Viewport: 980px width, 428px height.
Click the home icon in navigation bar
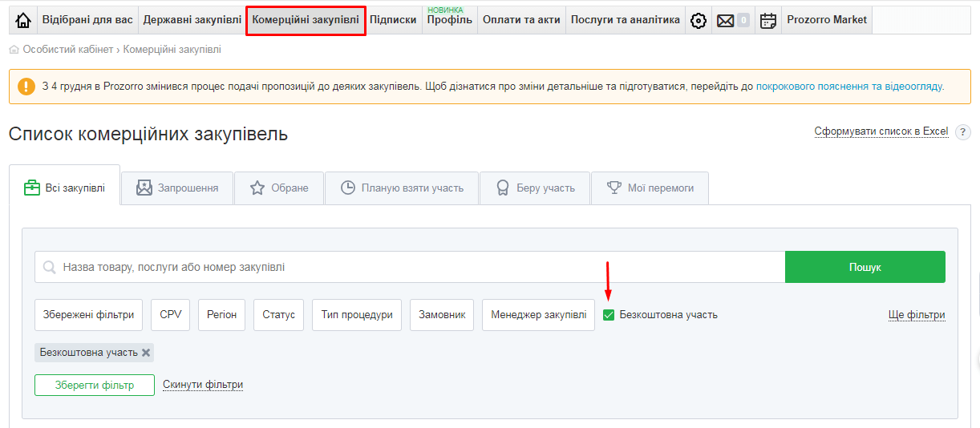coord(23,20)
